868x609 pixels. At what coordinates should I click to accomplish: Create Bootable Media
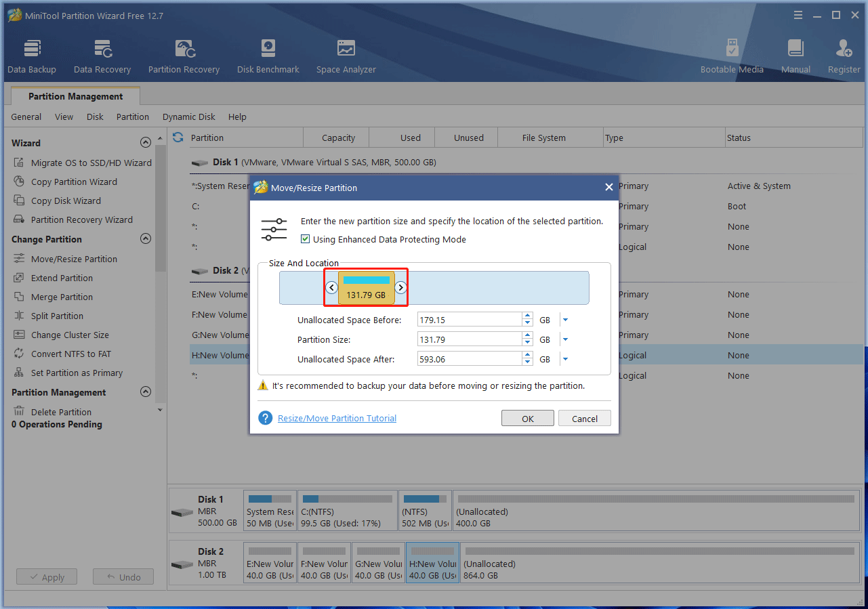pos(732,57)
